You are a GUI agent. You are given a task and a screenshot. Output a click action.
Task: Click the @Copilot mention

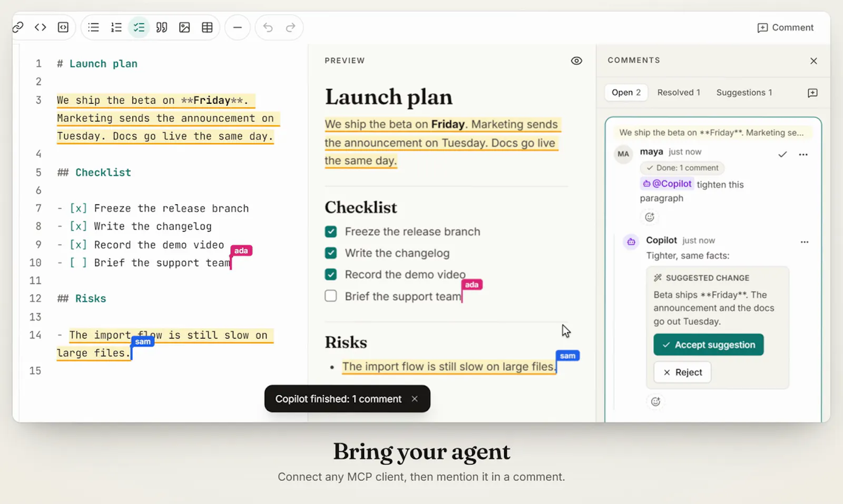click(666, 184)
